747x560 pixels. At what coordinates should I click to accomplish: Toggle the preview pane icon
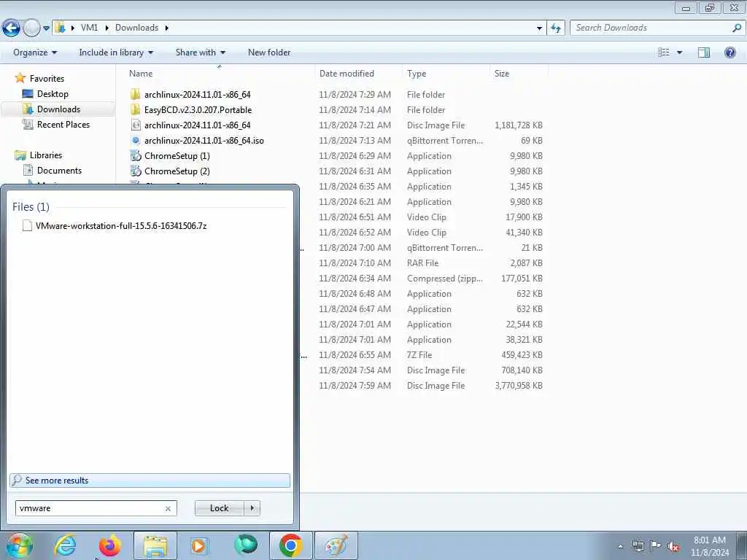[x=704, y=52]
